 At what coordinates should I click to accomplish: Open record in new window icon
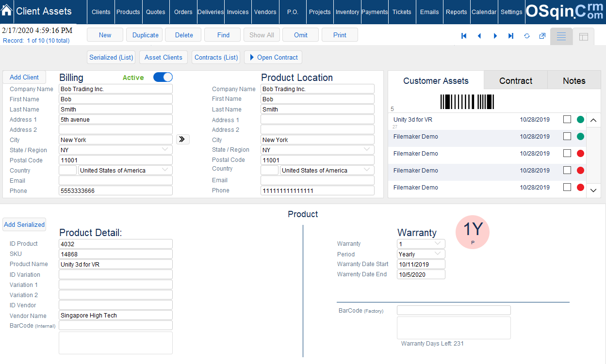pos(542,36)
